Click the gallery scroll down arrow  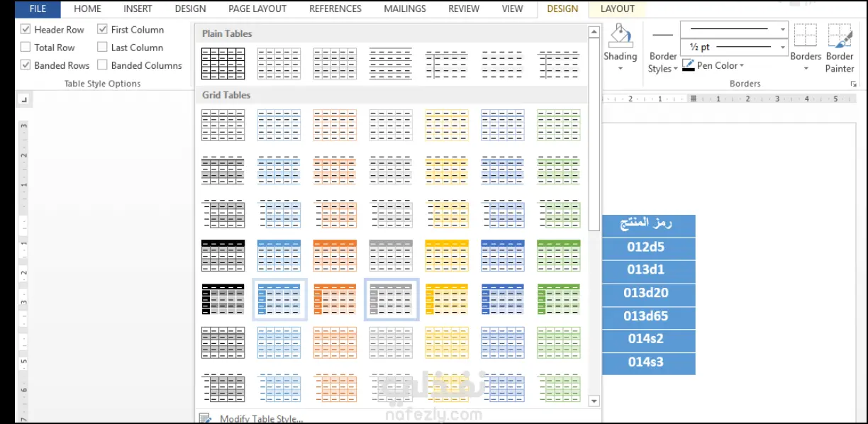point(594,401)
